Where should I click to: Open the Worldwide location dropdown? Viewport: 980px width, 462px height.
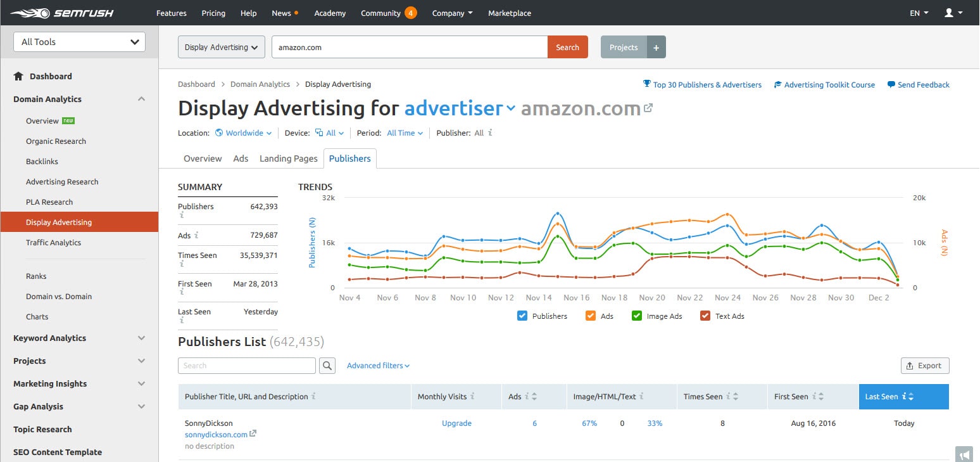(x=244, y=133)
